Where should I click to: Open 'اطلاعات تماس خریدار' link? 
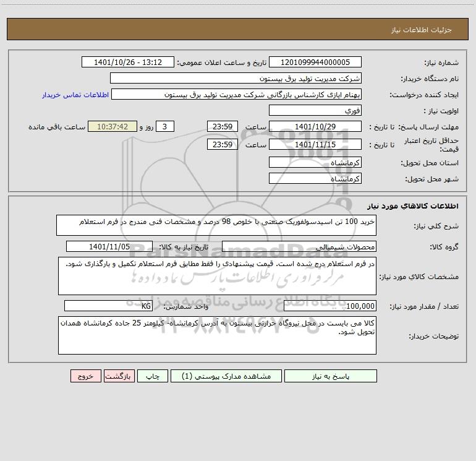click(x=75, y=95)
